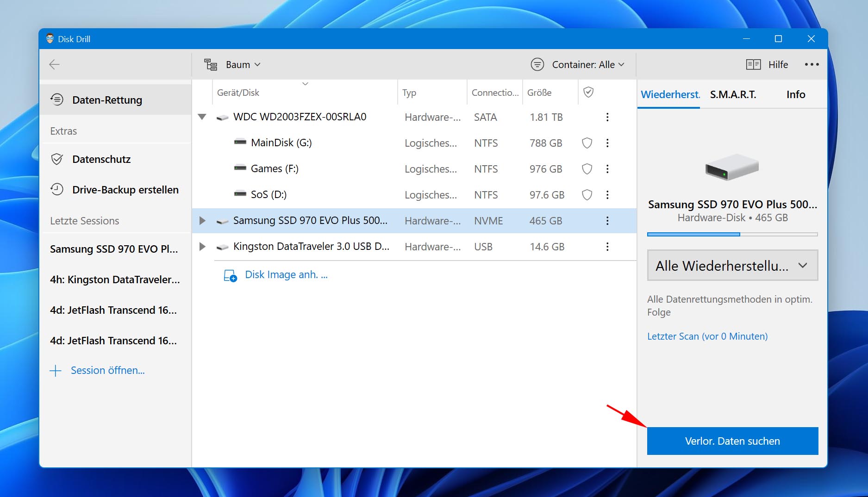868x497 pixels.
Task: Open the Baum view dropdown
Action: (243, 65)
